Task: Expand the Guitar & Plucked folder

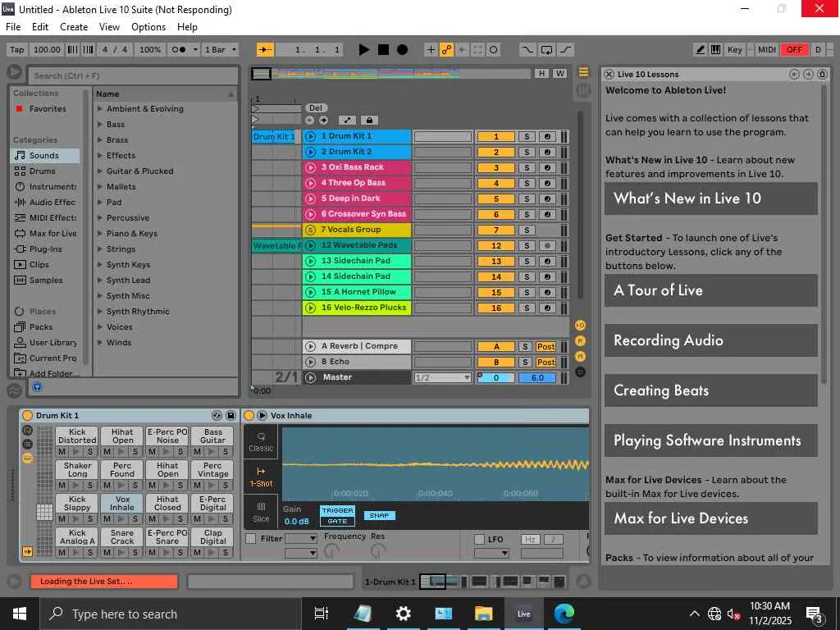Action: pyautogui.click(x=100, y=171)
